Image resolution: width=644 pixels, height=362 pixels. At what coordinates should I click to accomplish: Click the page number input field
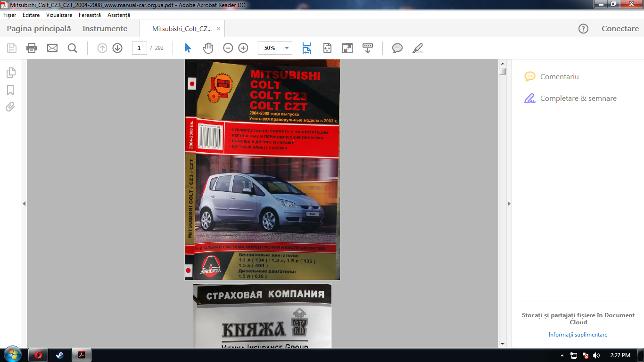tap(139, 48)
